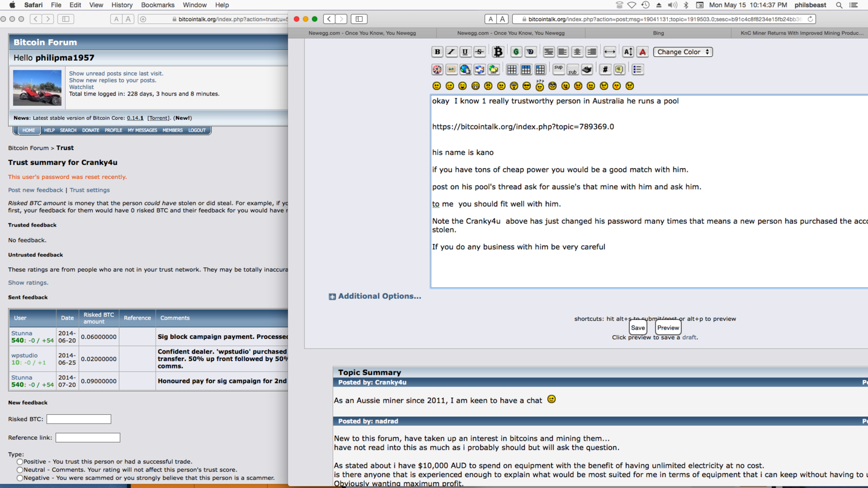Insert the huh smiley with question marks
Viewport: 868px width, 488px height.
(x=540, y=85)
